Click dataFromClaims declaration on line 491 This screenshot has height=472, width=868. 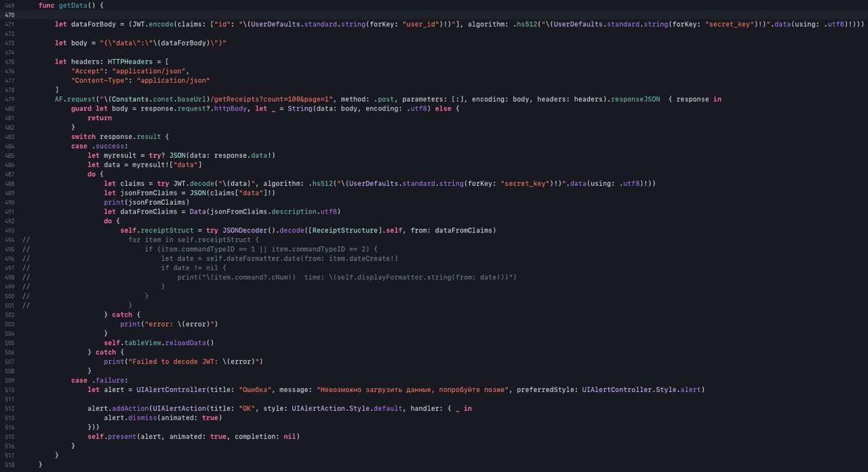point(149,212)
